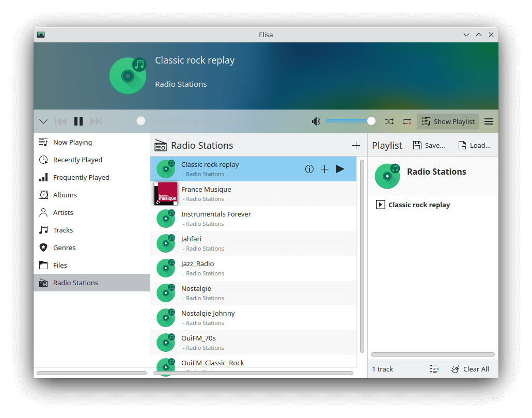This screenshot has width=532, height=418.
Task: Open the hamburger application menu
Action: 489,121
